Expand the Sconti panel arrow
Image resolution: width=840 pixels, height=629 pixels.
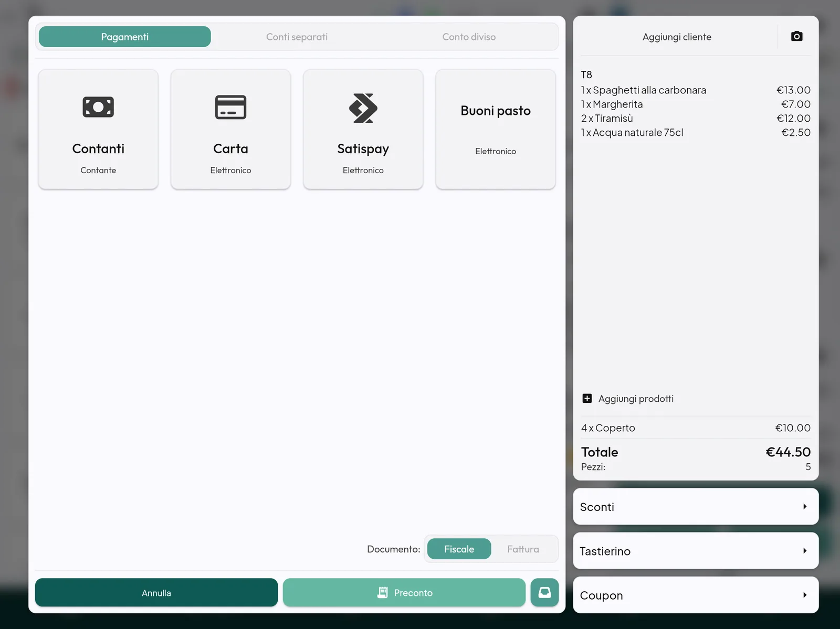pos(805,507)
